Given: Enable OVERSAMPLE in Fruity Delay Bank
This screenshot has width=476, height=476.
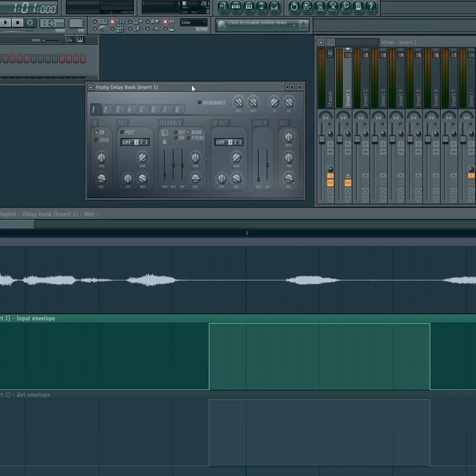Looking at the screenshot, I should coord(200,102).
